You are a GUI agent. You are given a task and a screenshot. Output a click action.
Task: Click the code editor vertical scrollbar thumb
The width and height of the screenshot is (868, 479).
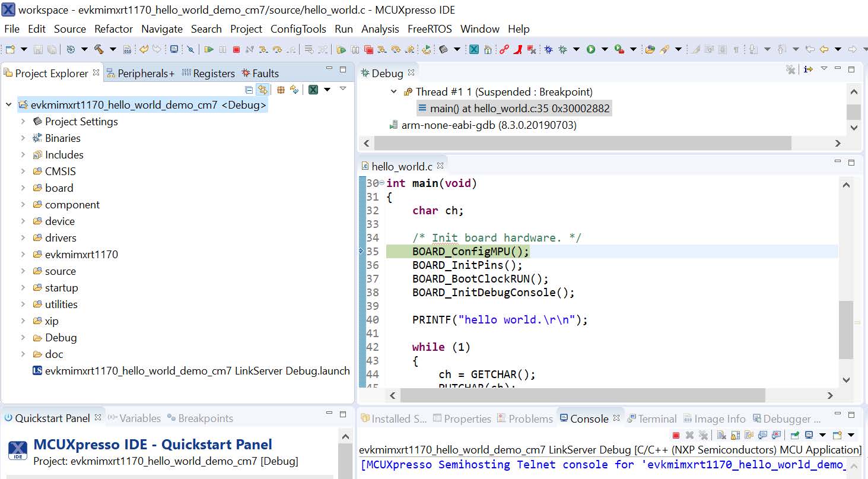(x=846, y=329)
